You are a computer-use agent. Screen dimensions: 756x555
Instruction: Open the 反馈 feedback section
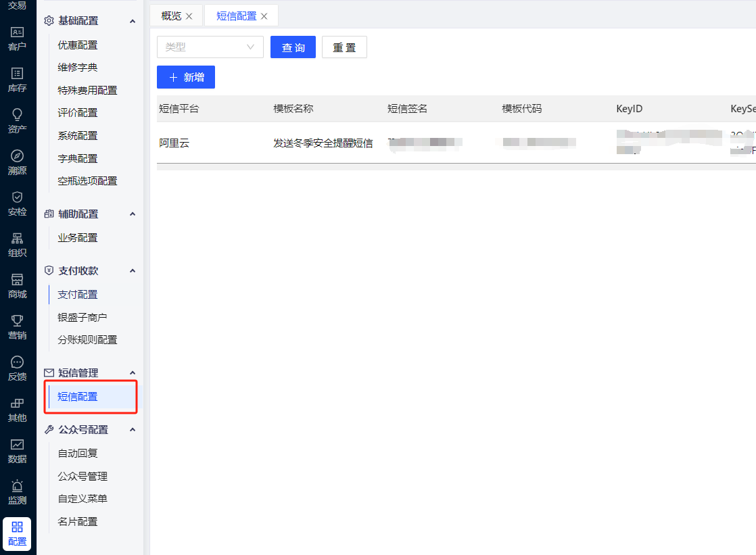18,369
